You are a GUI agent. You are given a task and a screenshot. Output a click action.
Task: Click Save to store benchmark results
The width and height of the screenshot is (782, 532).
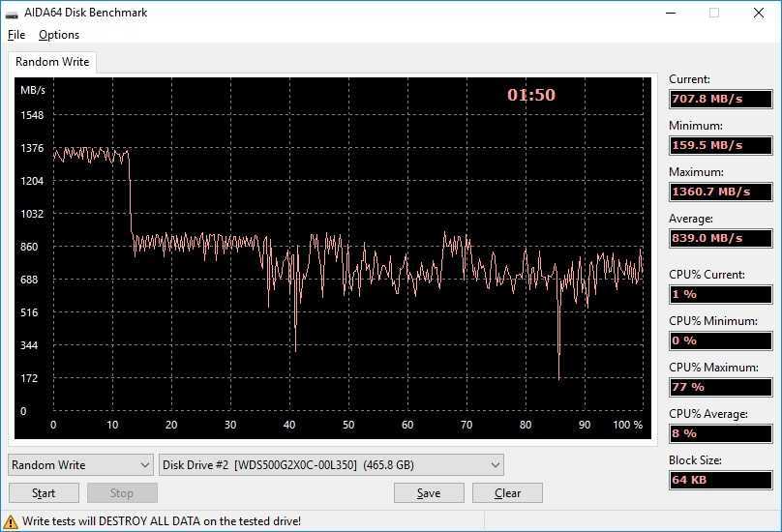pos(429,492)
